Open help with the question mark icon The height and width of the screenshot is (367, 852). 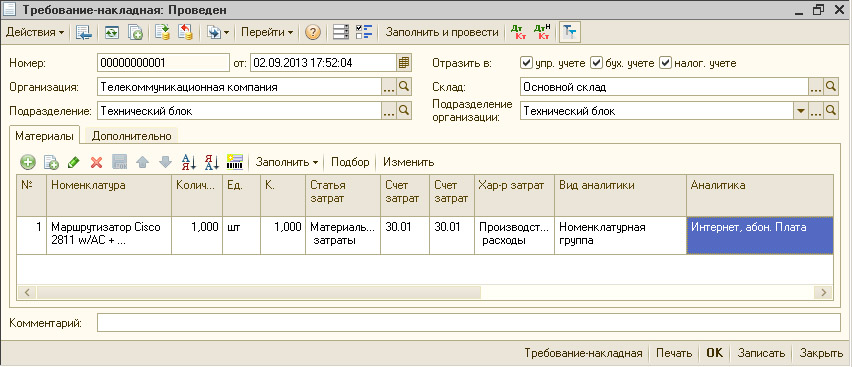(312, 33)
